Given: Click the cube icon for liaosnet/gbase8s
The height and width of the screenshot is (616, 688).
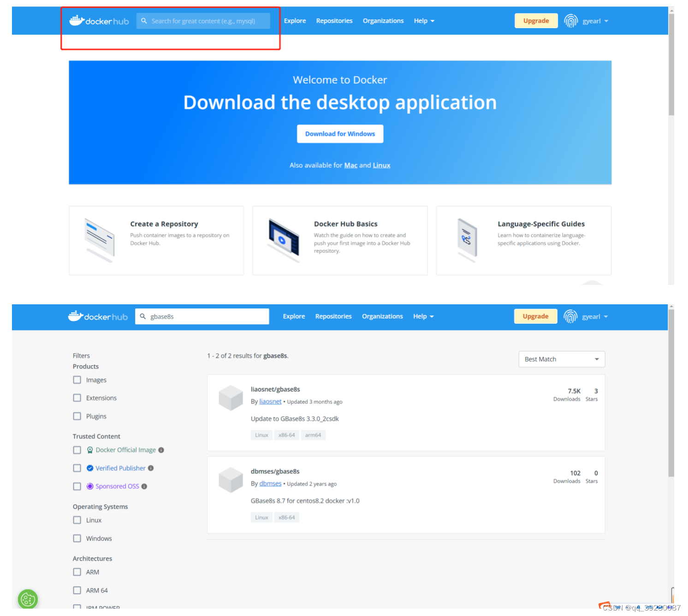Looking at the screenshot, I should click(231, 398).
